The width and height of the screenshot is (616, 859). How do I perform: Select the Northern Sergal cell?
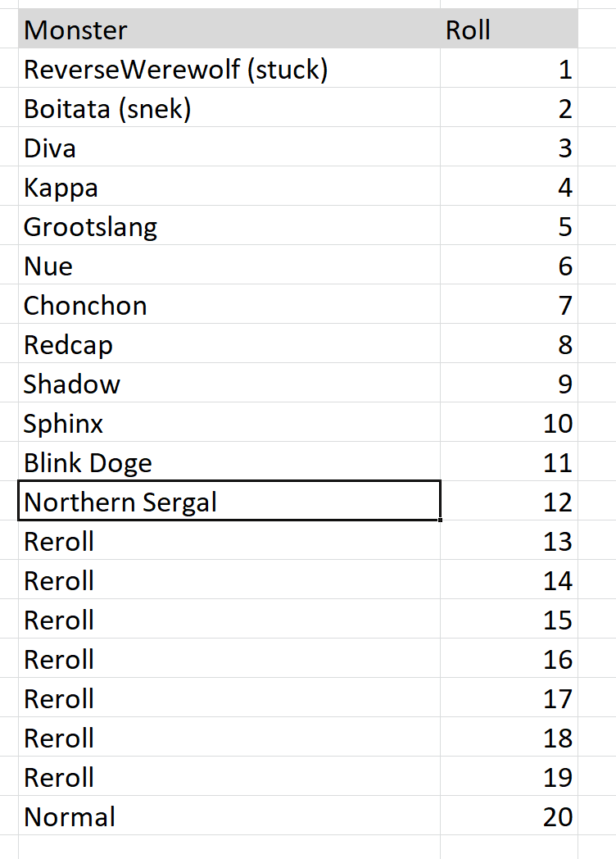coord(229,502)
